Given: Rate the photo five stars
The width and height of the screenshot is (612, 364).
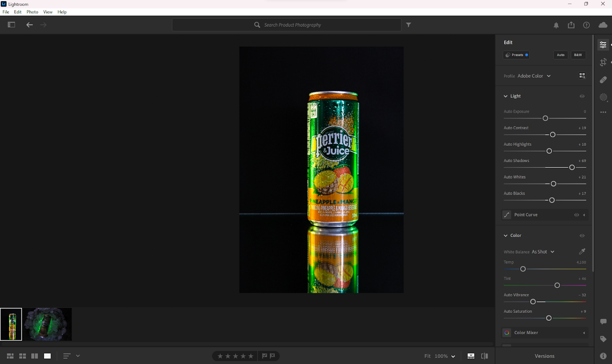Looking at the screenshot, I should click(251, 356).
